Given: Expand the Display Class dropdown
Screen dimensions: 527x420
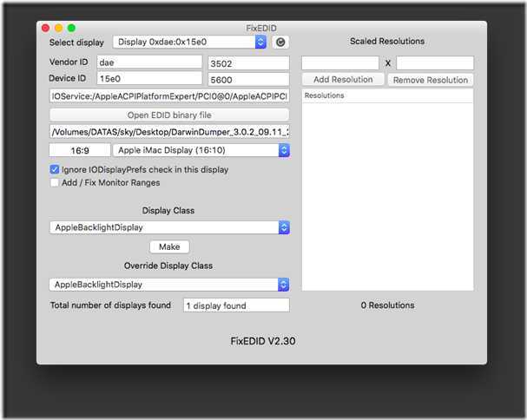Looking at the screenshot, I should click(169, 227).
